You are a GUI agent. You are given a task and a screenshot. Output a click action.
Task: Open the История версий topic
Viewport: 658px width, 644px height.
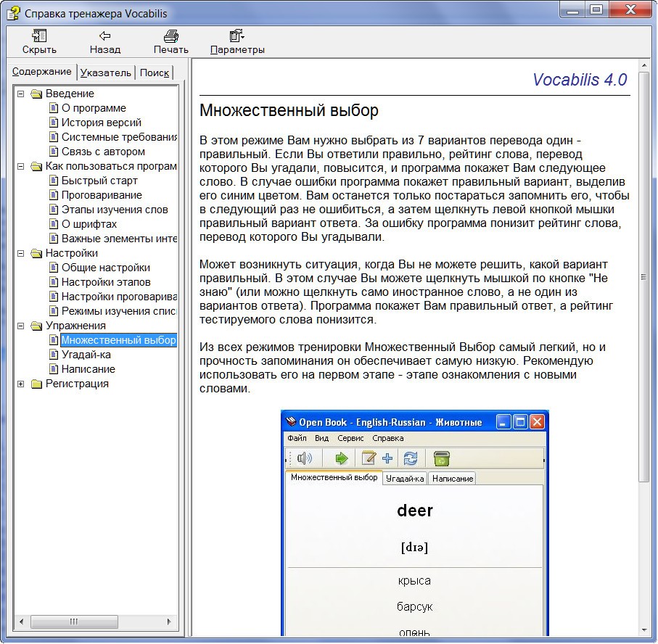(x=101, y=123)
